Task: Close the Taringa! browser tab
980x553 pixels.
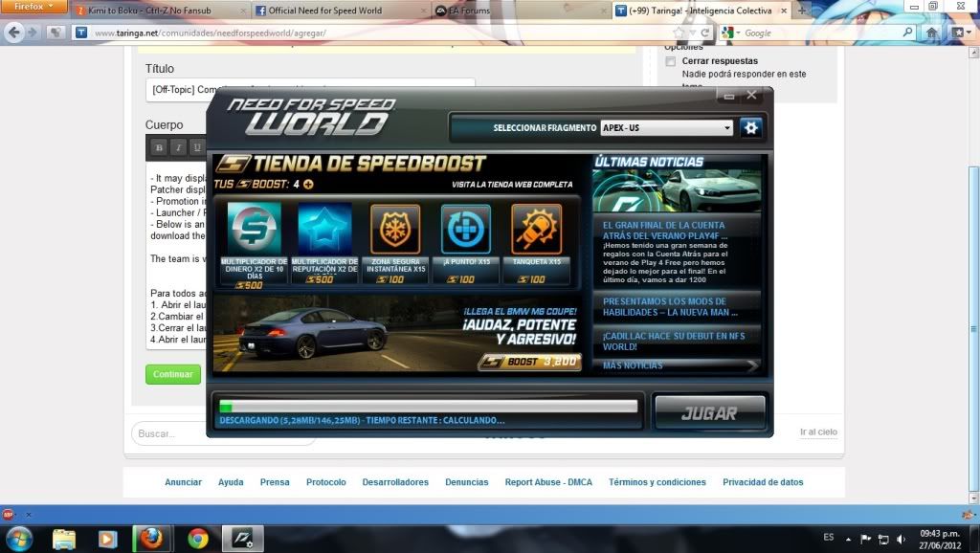Action: coord(783,11)
